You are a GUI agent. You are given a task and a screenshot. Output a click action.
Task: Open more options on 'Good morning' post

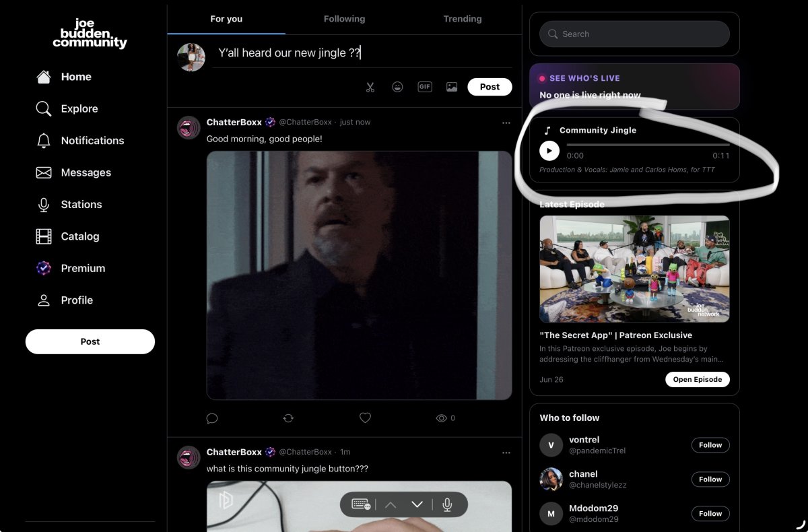[506, 123]
